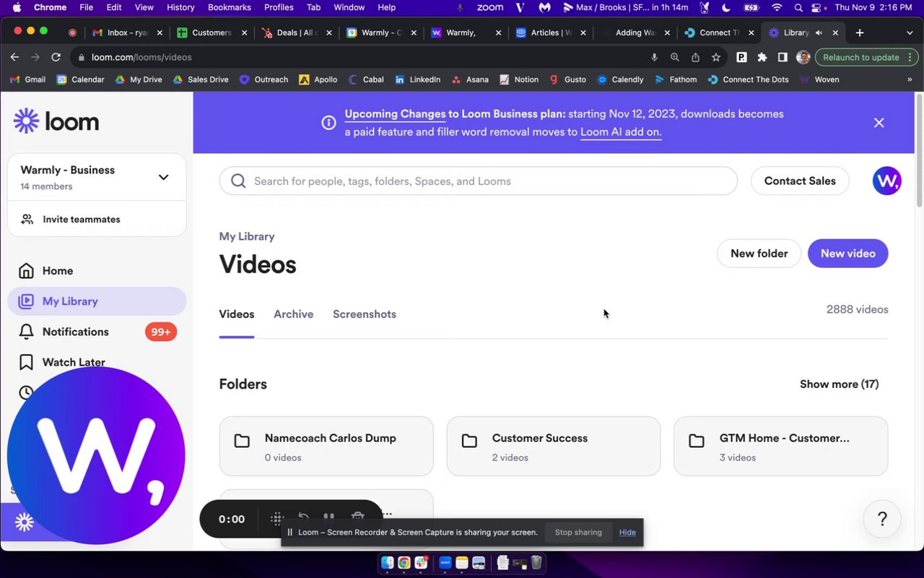Open the Chrome Extensions puzzle icon
924x578 pixels.
pos(762,57)
